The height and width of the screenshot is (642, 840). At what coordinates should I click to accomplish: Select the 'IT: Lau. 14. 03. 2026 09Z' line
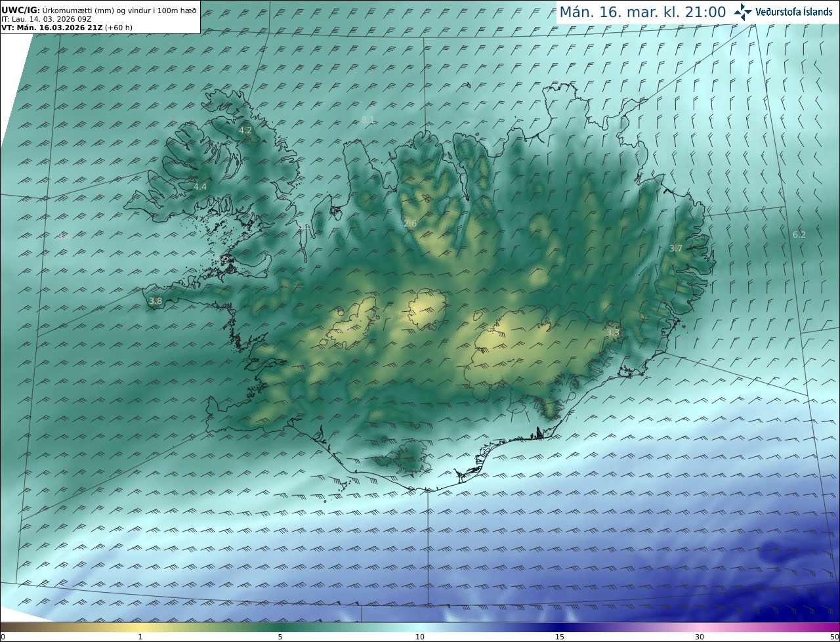(x=47, y=19)
